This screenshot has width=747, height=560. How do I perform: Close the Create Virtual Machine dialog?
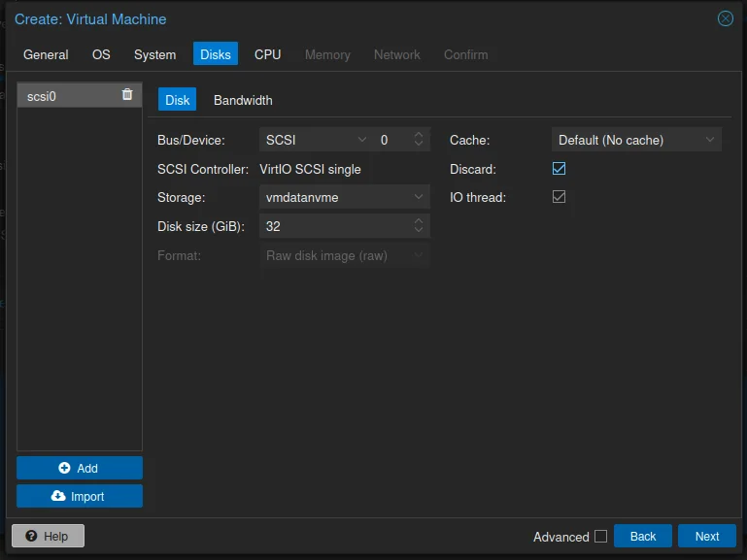(x=725, y=19)
